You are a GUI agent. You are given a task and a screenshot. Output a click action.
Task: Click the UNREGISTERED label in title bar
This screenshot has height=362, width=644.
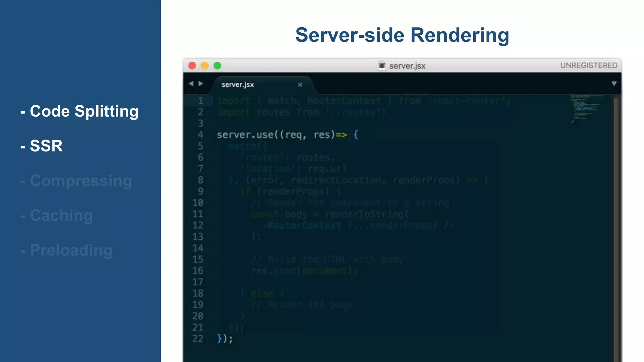coord(589,65)
